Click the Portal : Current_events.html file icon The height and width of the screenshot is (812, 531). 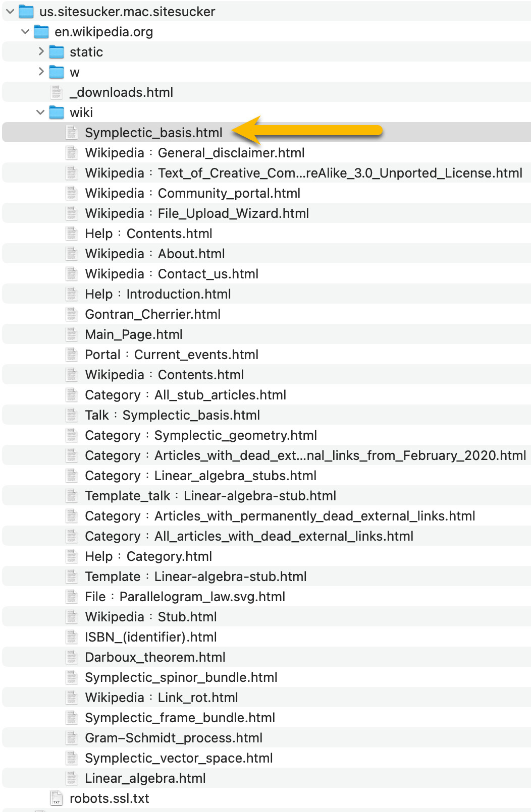(x=72, y=354)
